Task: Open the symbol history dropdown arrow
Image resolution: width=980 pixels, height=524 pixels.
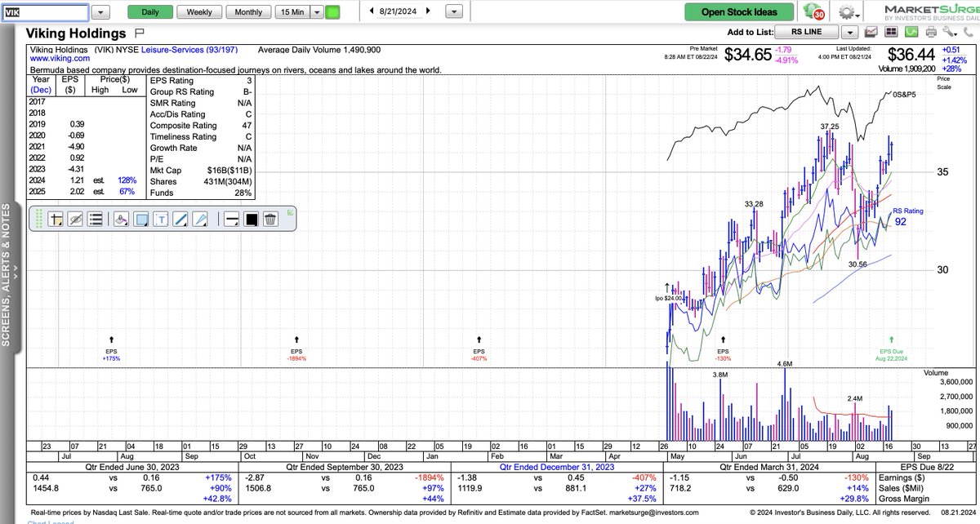Action: [x=101, y=12]
